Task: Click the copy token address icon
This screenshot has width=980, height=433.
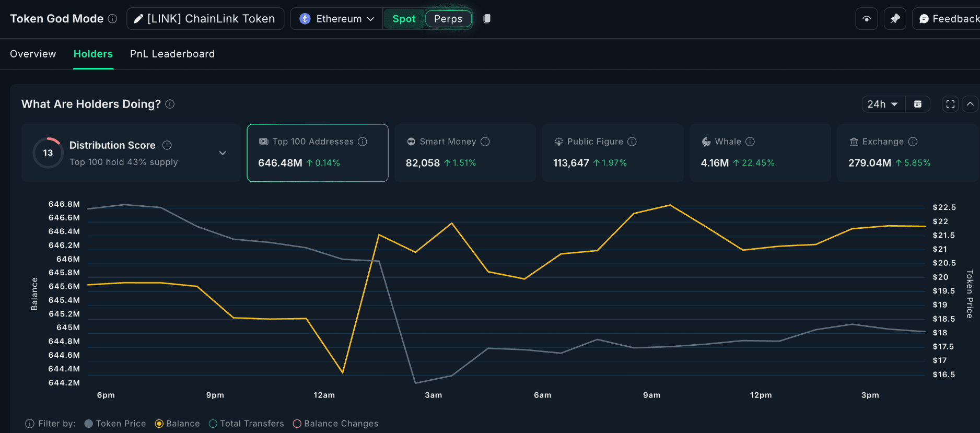Action: (x=486, y=19)
